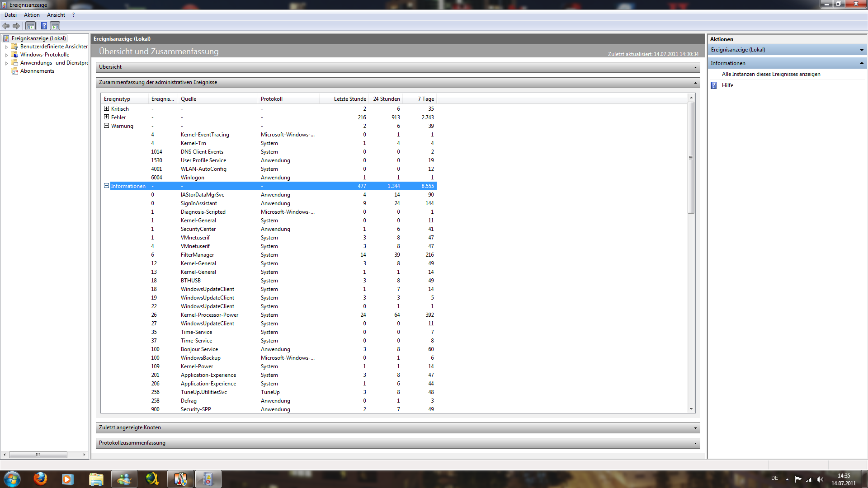868x488 pixels.
Task: Open Firefox from the taskbar
Action: coord(40,479)
